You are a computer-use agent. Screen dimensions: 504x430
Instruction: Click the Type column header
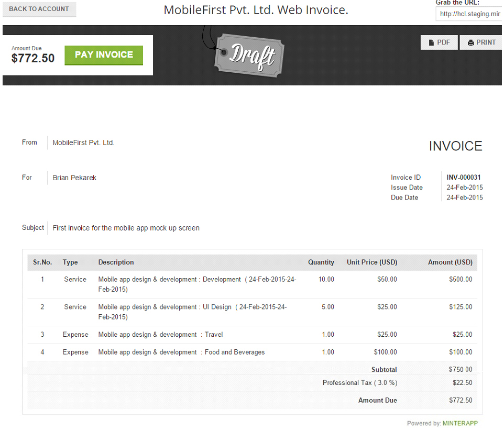click(x=70, y=262)
